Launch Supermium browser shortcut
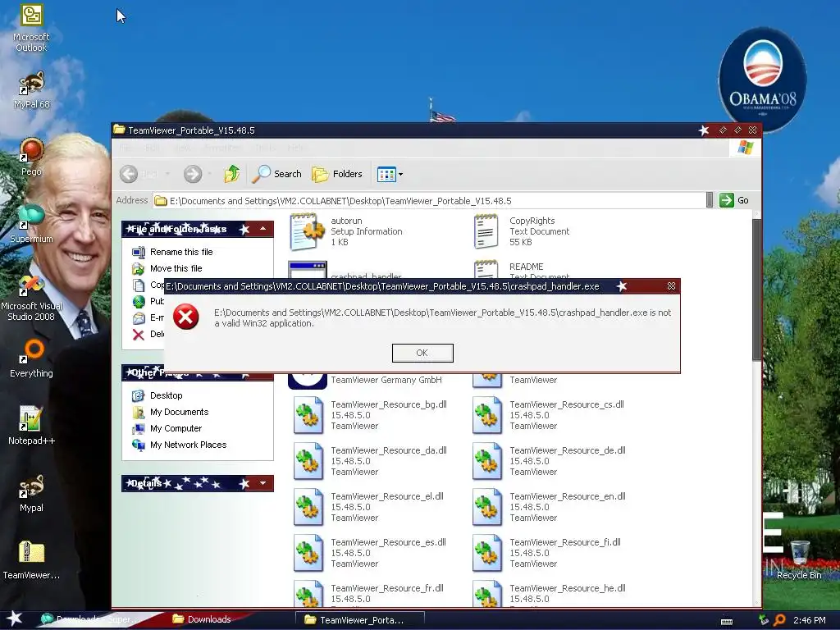The width and height of the screenshot is (840, 630). click(x=31, y=224)
